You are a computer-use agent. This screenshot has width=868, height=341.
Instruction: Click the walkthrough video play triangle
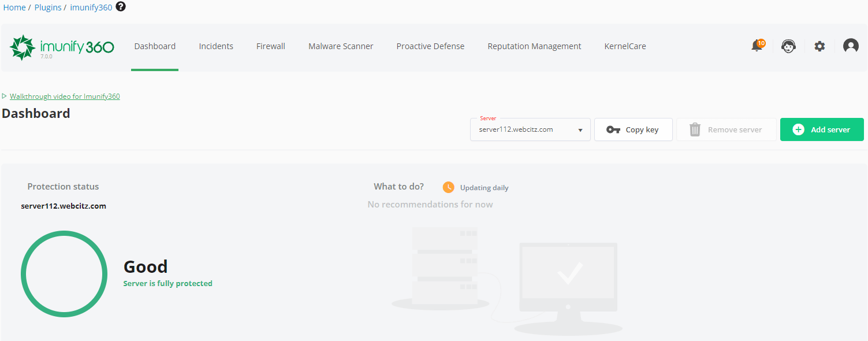[5, 97]
